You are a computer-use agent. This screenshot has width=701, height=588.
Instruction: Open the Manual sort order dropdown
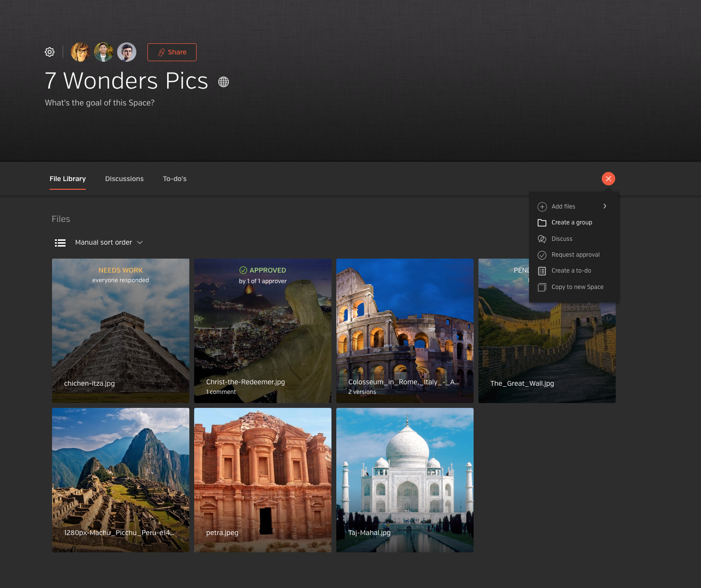[109, 242]
